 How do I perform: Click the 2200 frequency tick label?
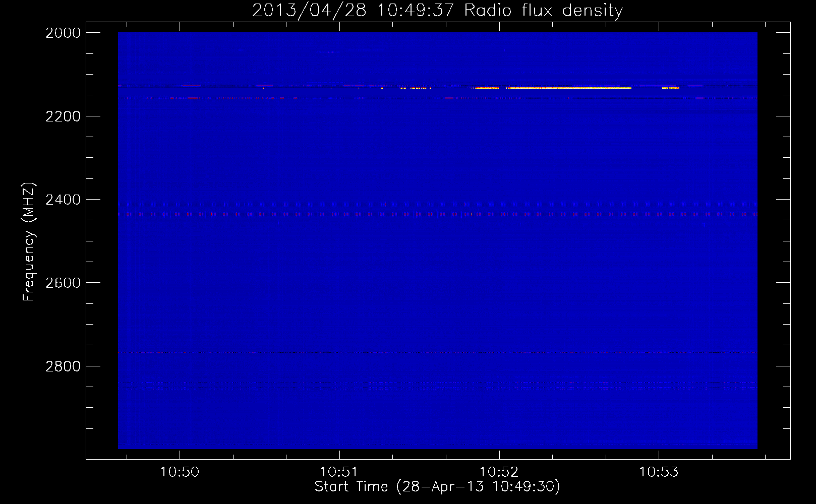pyautogui.click(x=63, y=116)
